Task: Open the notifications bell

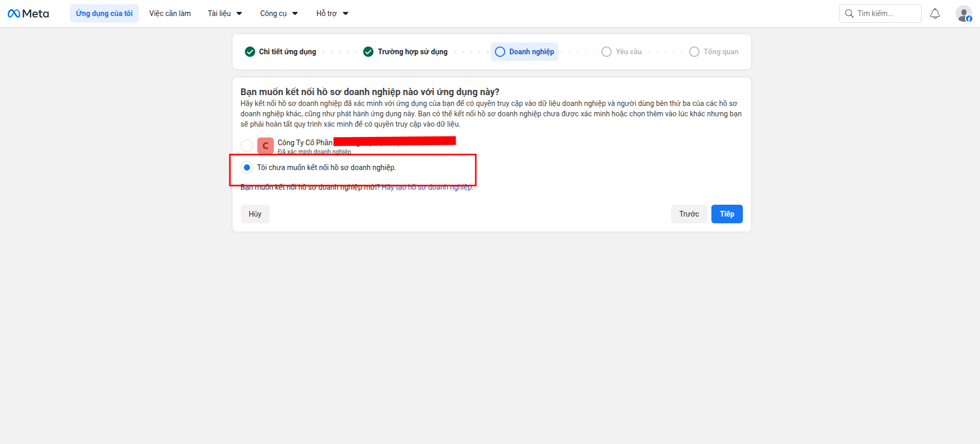Action: pyautogui.click(x=935, y=13)
